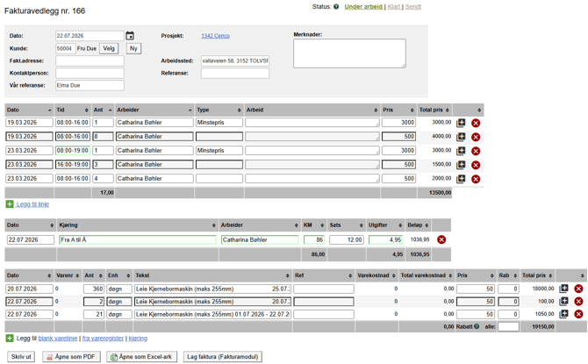
Task: Click the Fakt.adresse input field
Action: 90,61
